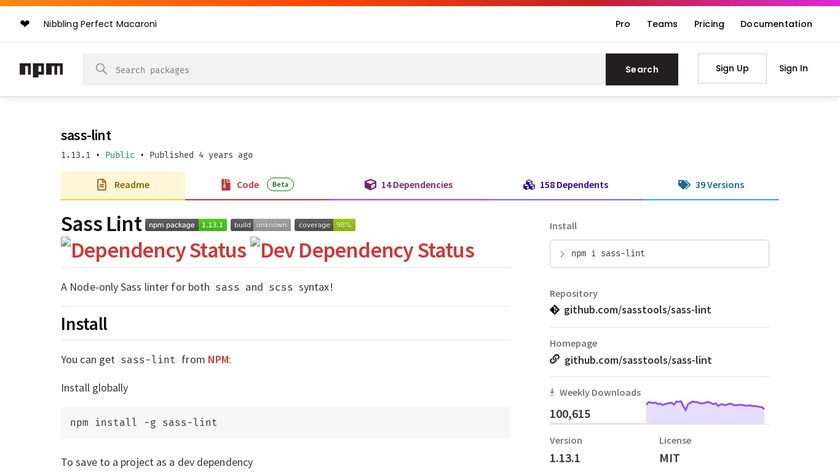Screen dimensions: 840x472
Task: Open the repository github.com/sasstools/sass-lint link
Action: (x=638, y=310)
